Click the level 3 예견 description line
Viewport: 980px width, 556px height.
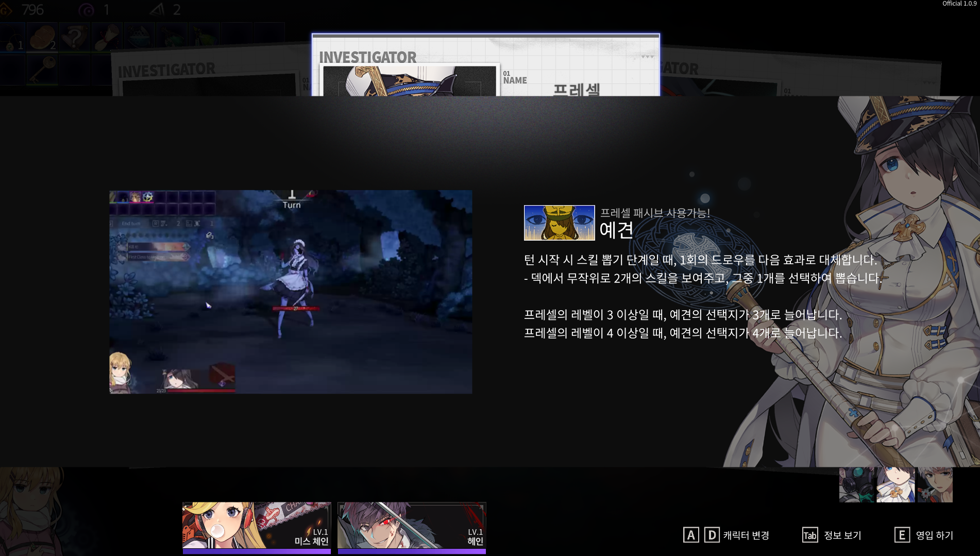click(x=683, y=314)
